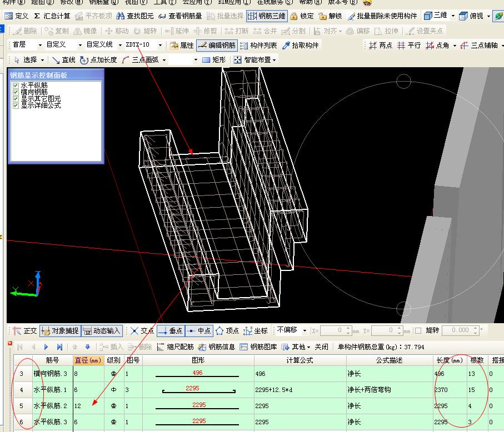Select 拾取构件 pick component tool
The height and width of the screenshot is (432, 504).
tap(301, 46)
